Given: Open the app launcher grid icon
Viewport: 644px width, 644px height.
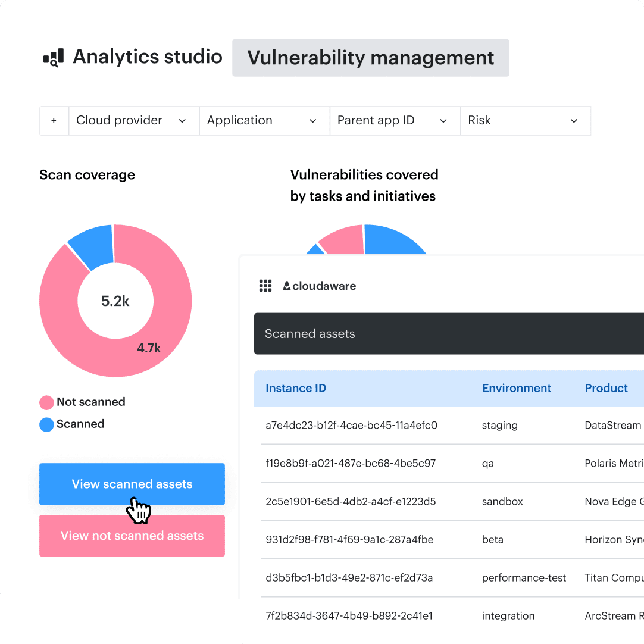Looking at the screenshot, I should tap(265, 286).
